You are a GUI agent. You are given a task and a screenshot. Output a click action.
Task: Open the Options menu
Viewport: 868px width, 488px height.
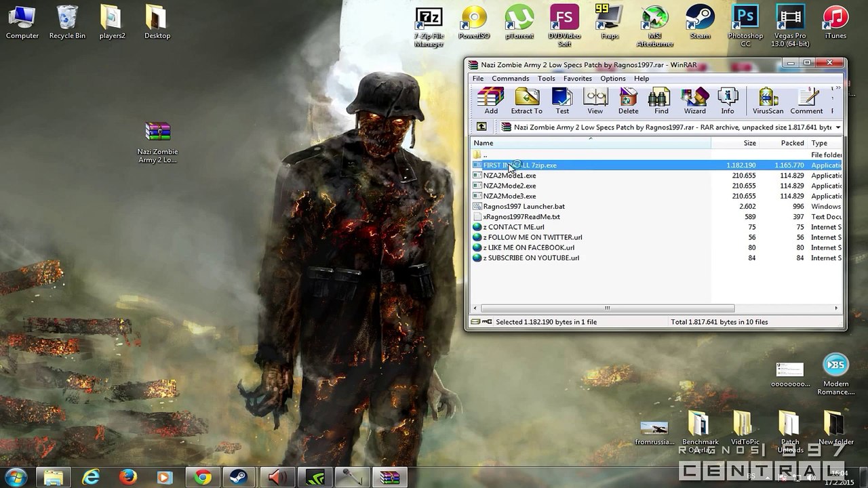coord(613,79)
